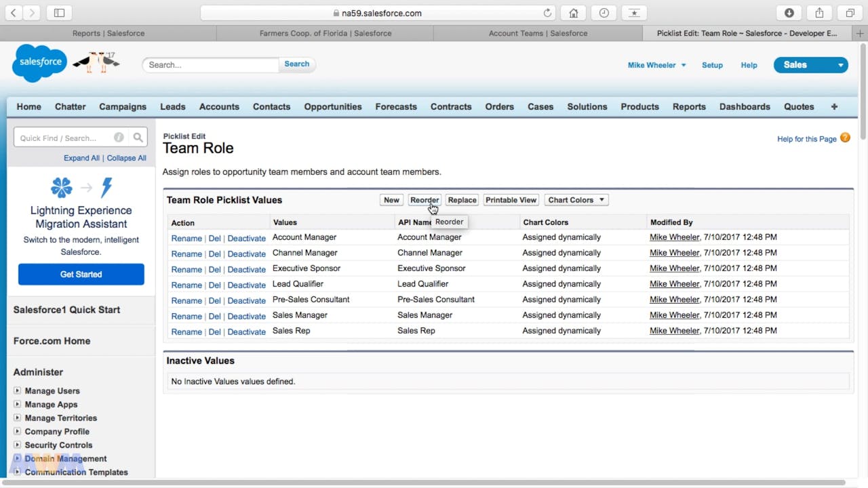Expand Manage Territories tree item
868x488 pixels.
[x=18, y=418]
